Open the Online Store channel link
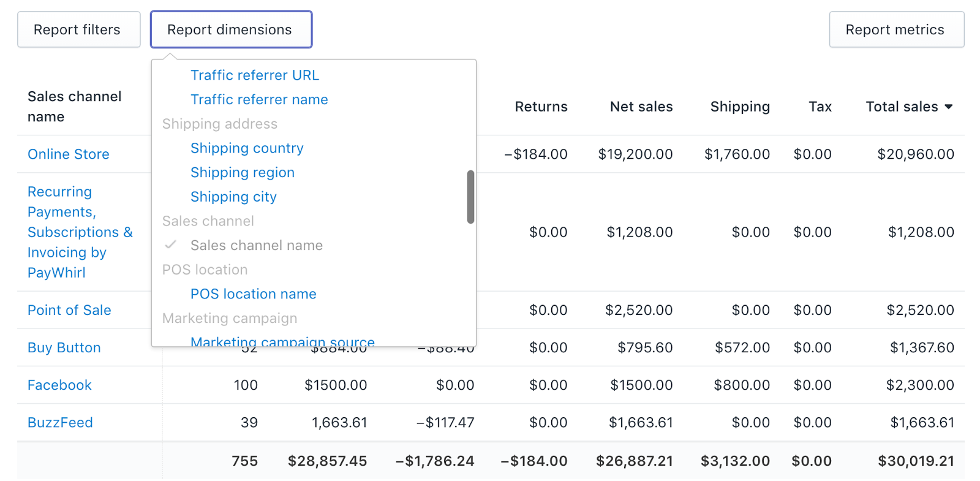Viewport: 980px width, 481px height. pos(69,154)
